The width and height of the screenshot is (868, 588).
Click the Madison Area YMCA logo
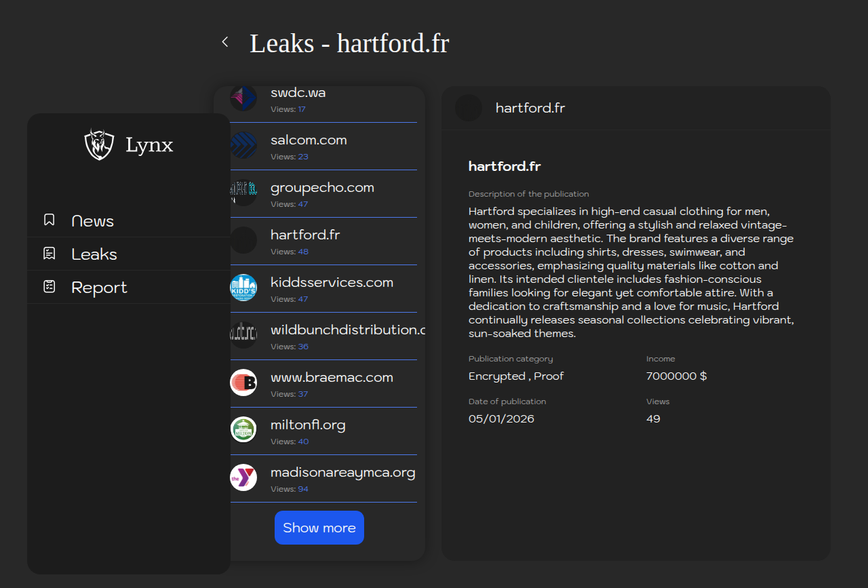click(x=243, y=477)
